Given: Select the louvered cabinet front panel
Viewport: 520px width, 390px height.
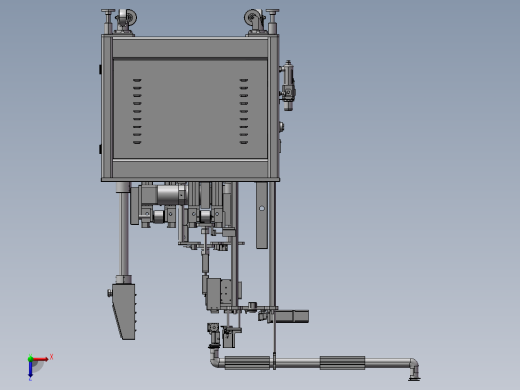Looking at the screenshot, I should [190, 109].
